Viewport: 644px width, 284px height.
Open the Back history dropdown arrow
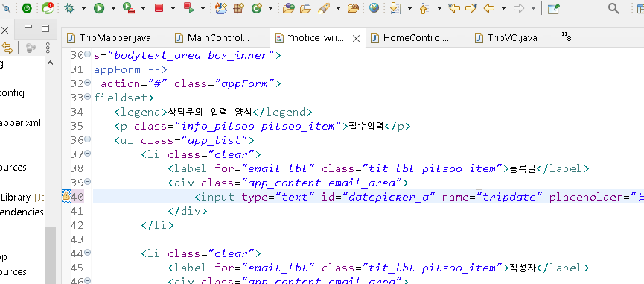[503, 7]
